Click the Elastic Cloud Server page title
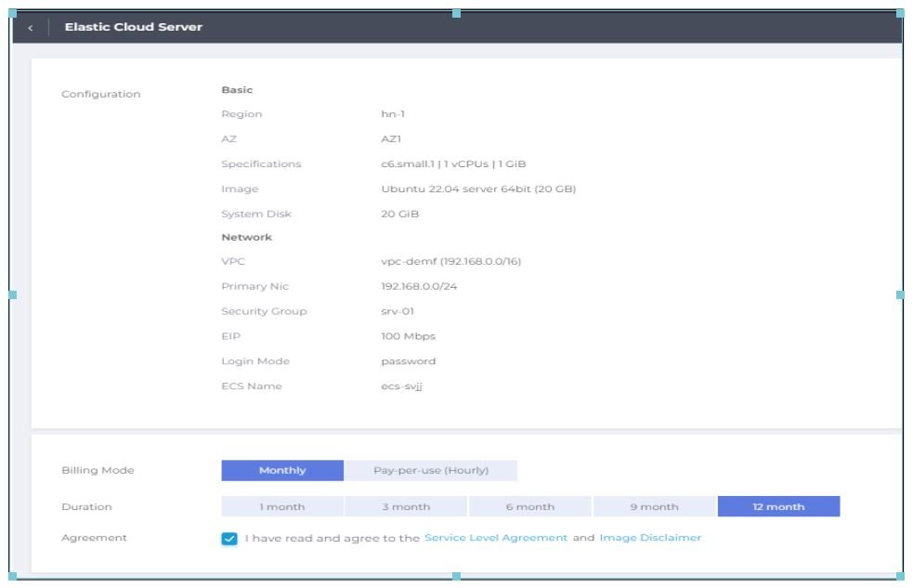Viewport: 913px width, 588px height. (x=133, y=27)
